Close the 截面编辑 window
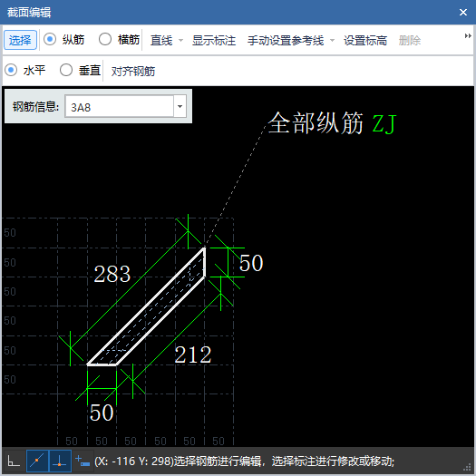 463,12
